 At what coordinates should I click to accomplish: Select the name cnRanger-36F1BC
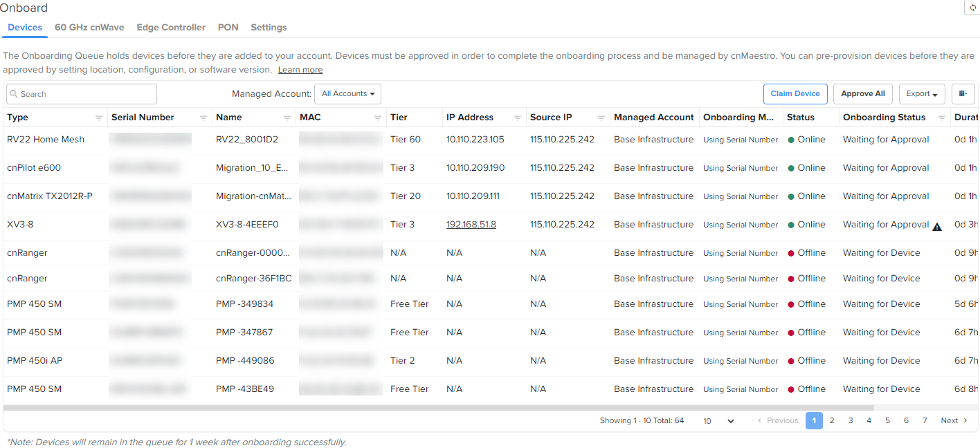254,279
